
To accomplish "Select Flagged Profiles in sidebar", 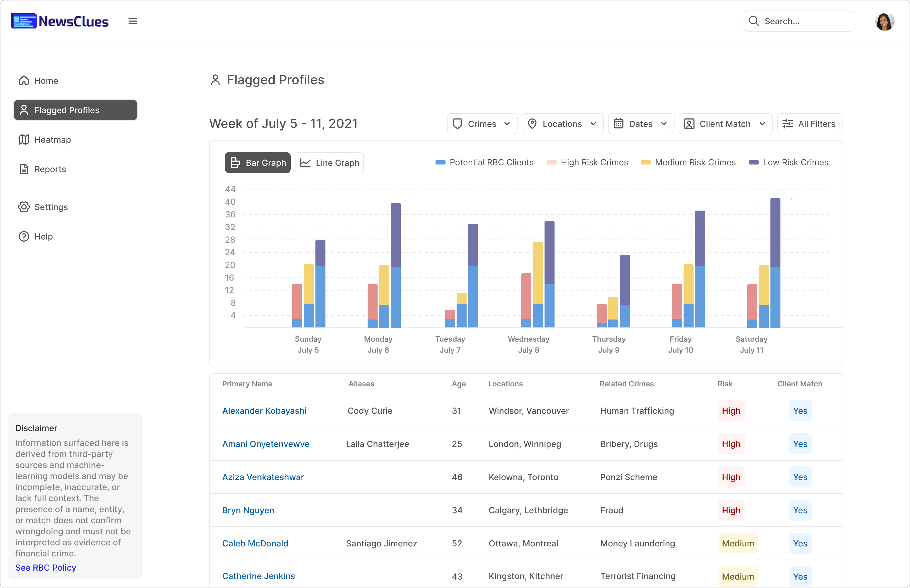I will pos(75,110).
